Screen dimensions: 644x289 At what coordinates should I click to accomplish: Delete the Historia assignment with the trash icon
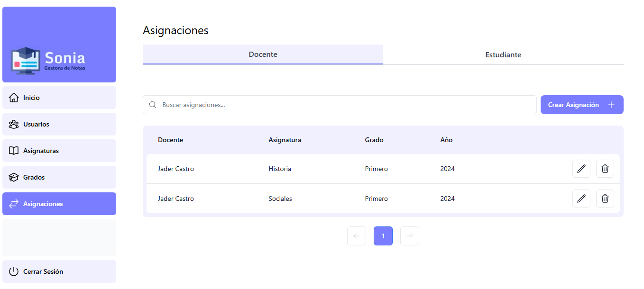605,169
